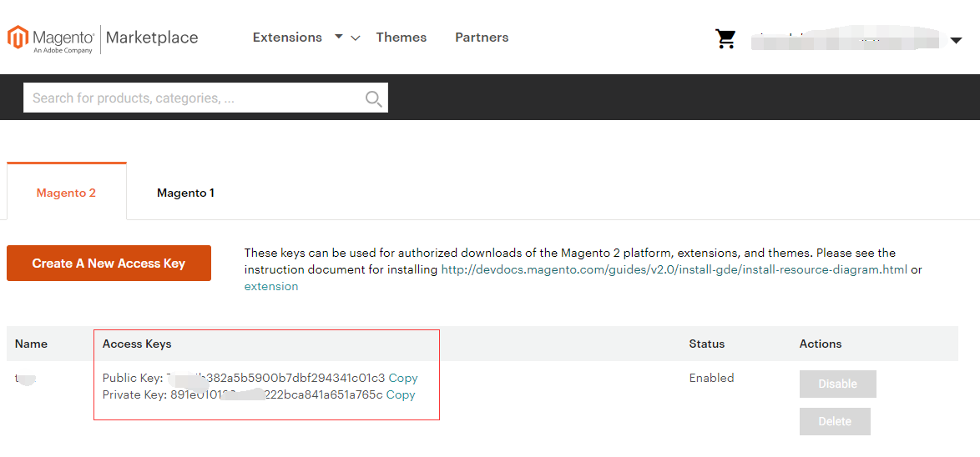980x457 pixels.
Task: Copy the Private Key
Action: pos(401,394)
